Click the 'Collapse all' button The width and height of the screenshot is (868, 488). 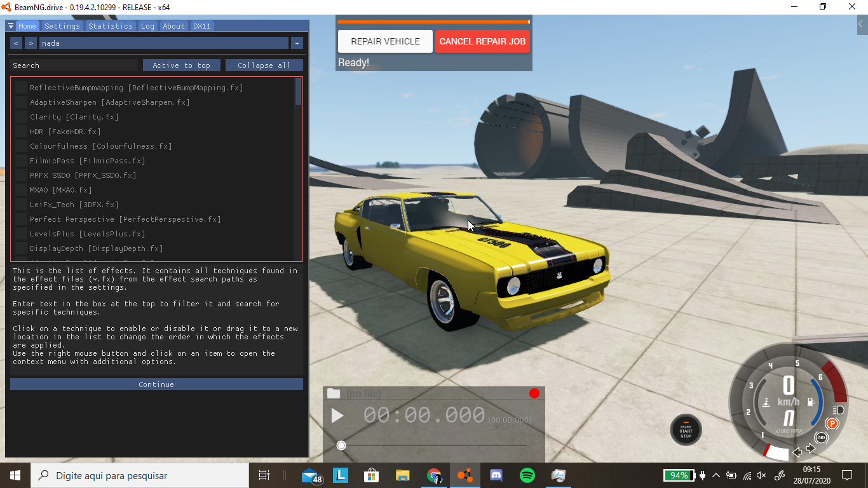(x=264, y=65)
